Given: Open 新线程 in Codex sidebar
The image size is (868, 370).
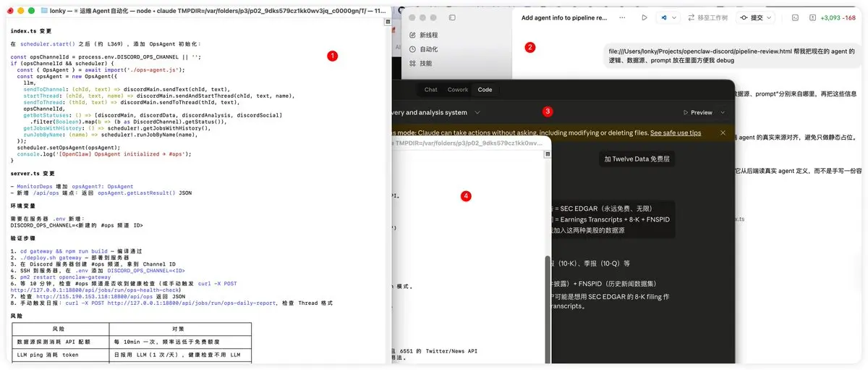Looking at the screenshot, I should (x=429, y=35).
